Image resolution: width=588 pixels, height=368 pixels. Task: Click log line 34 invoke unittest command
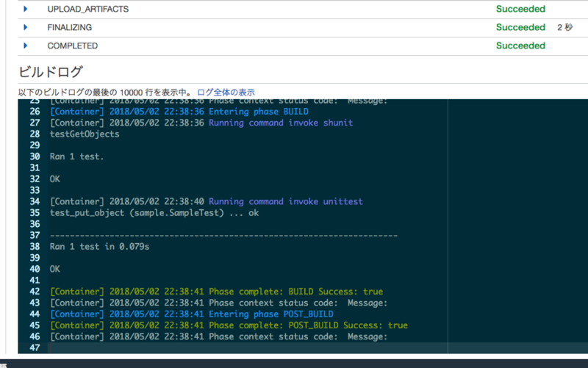click(x=207, y=201)
